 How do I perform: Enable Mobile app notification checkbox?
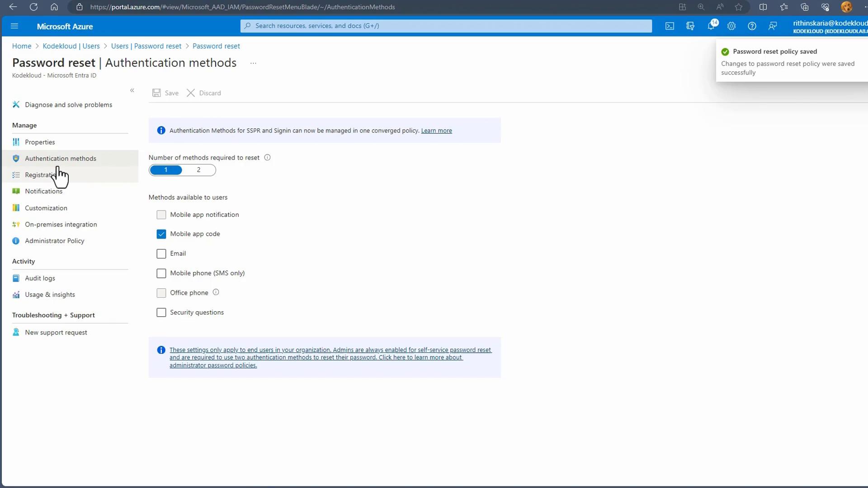(161, 215)
